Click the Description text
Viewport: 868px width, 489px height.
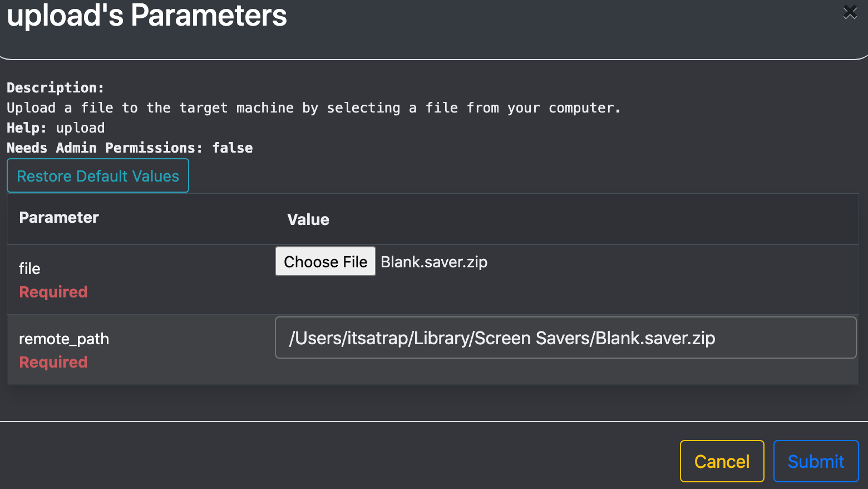coord(55,87)
